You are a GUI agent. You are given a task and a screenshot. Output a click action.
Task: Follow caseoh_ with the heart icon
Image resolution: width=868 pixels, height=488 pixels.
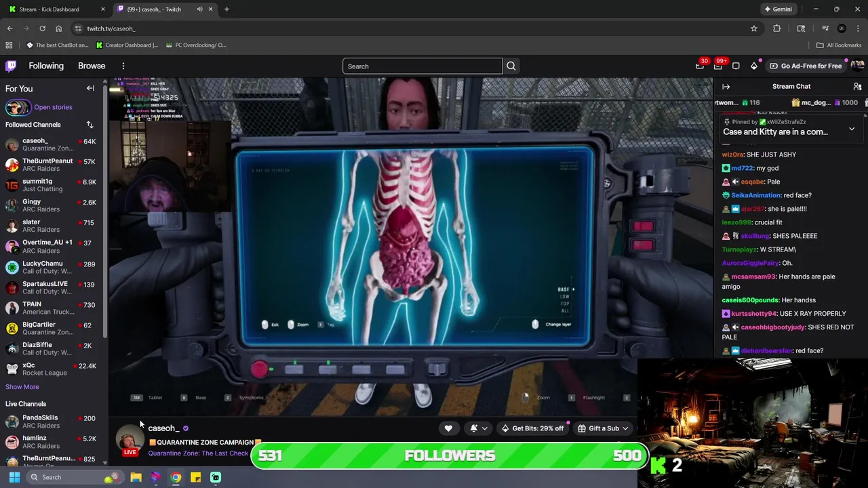point(448,428)
